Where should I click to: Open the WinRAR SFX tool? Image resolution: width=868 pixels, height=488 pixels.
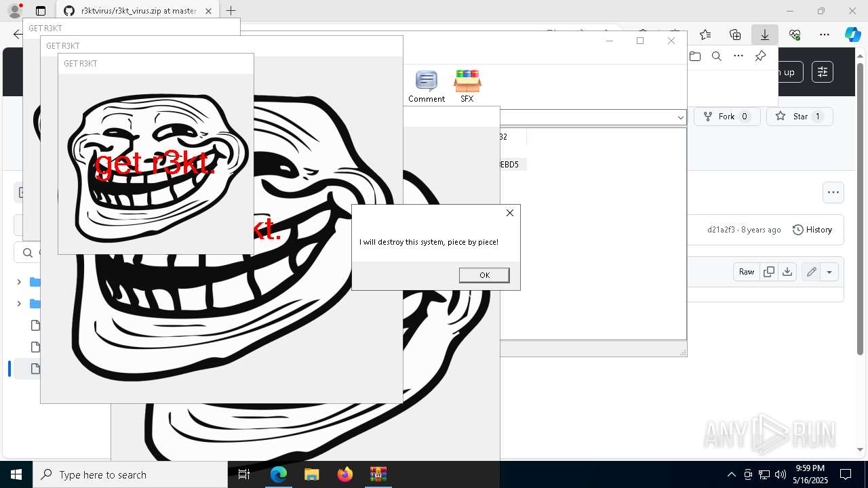click(467, 86)
